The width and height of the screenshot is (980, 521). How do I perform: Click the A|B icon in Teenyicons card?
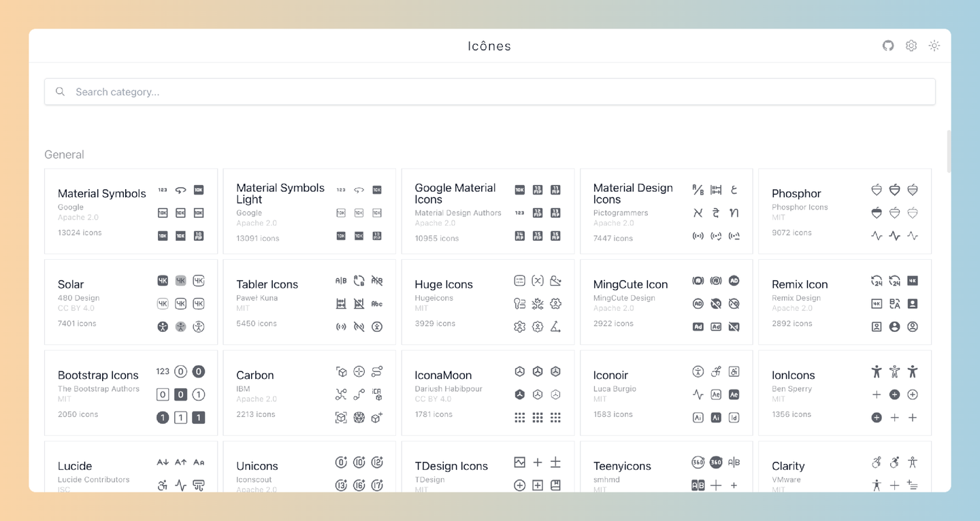tap(734, 463)
